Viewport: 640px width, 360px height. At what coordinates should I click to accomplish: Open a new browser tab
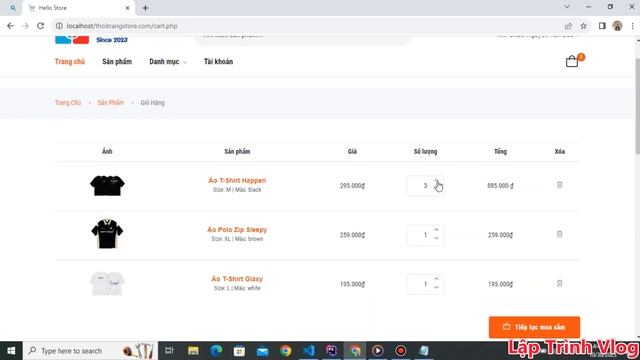(x=145, y=8)
